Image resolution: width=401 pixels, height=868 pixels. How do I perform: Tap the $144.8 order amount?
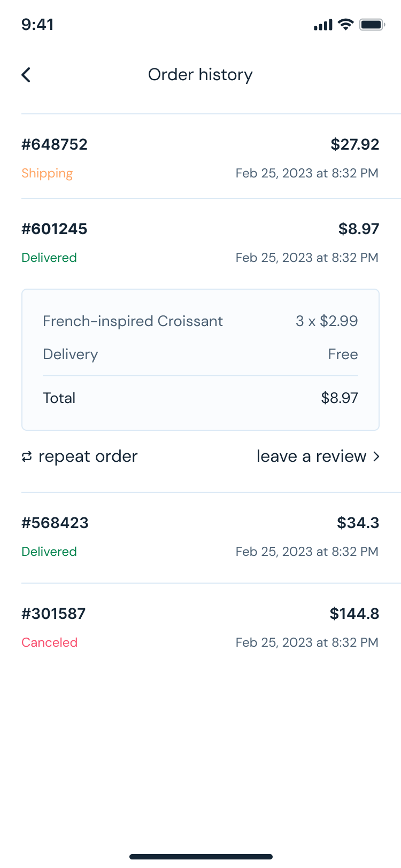[x=354, y=614]
